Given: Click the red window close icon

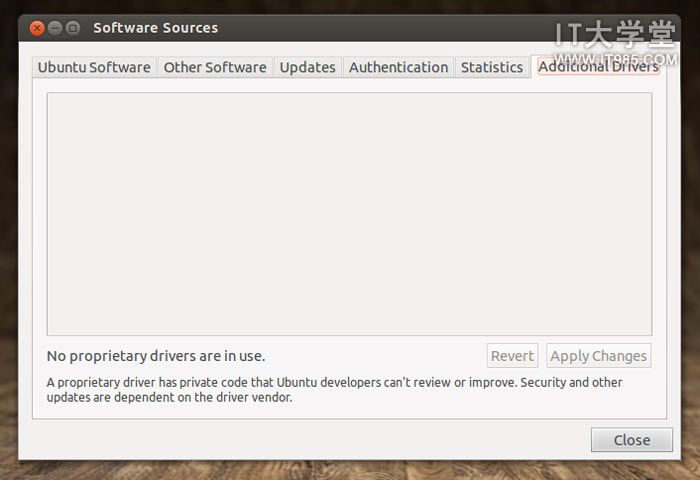Looking at the screenshot, I should pyautogui.click(x=37, y=28).
